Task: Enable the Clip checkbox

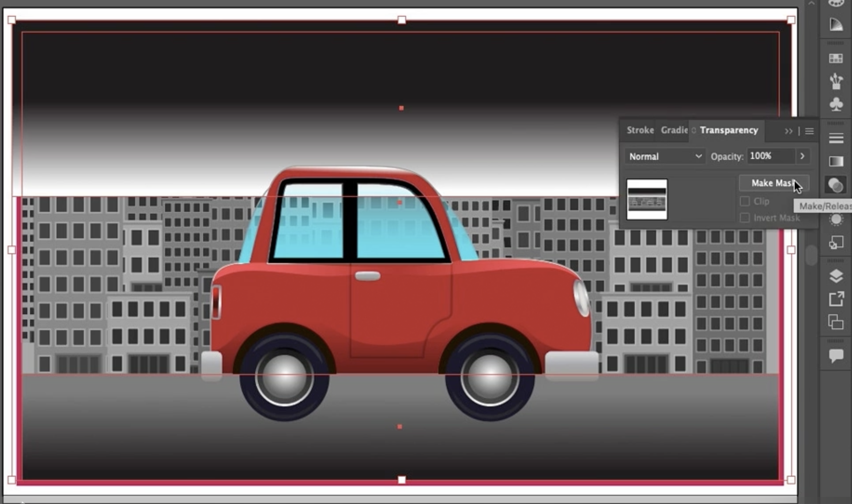Action: [745, 201]
